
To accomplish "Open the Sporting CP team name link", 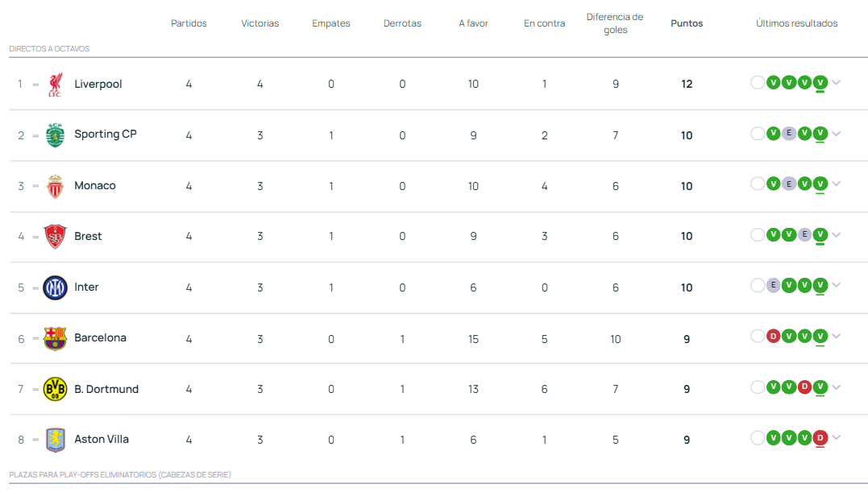I will coord(106,134).
